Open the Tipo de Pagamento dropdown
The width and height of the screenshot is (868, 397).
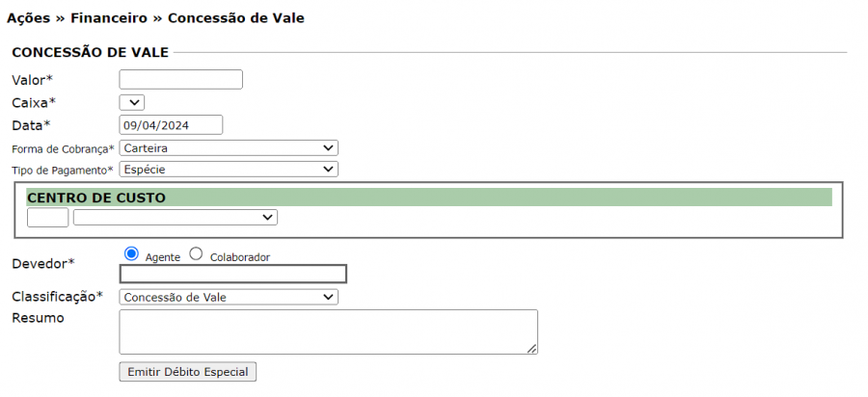pyautogui.click(x=229, y=170)
